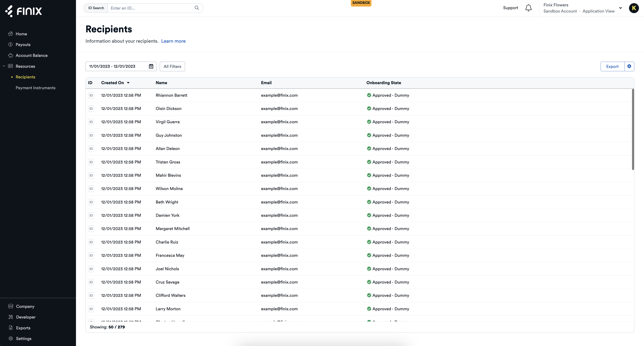The width and height of the screenshot is (644, 346).
Task: Open the notifications bell
Action: pos(528,8)
